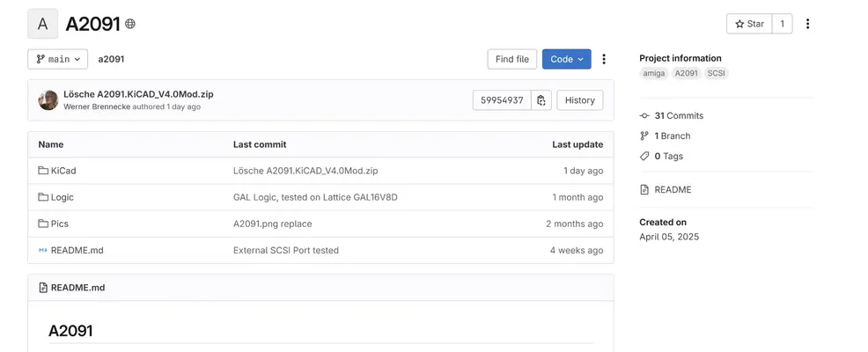
Task: Open the Pics folder
Action: coord(60,224)
